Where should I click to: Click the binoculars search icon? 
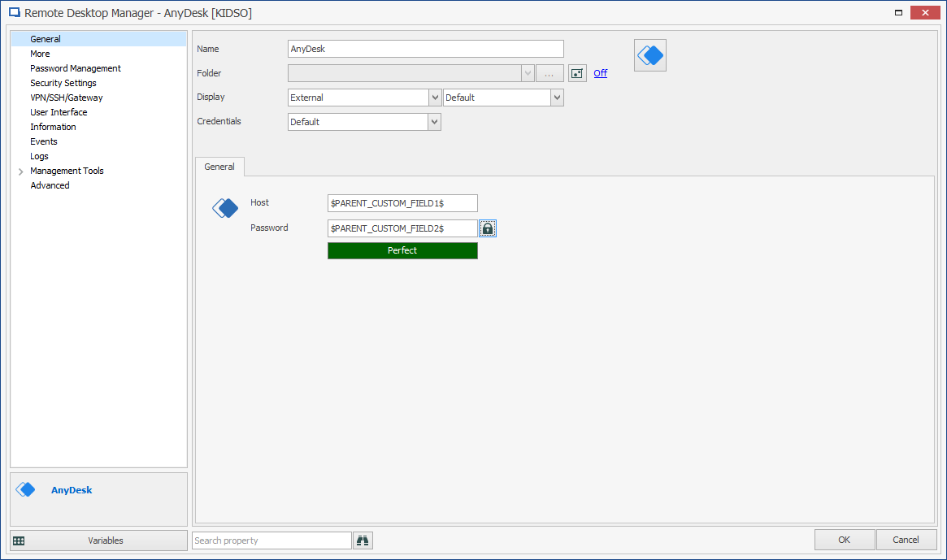pos(362,540)
